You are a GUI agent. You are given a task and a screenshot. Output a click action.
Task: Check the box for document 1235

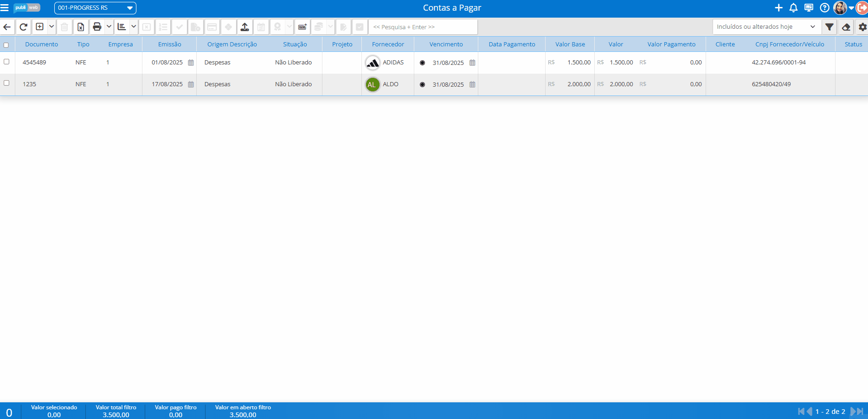click(x=6, y=83)
